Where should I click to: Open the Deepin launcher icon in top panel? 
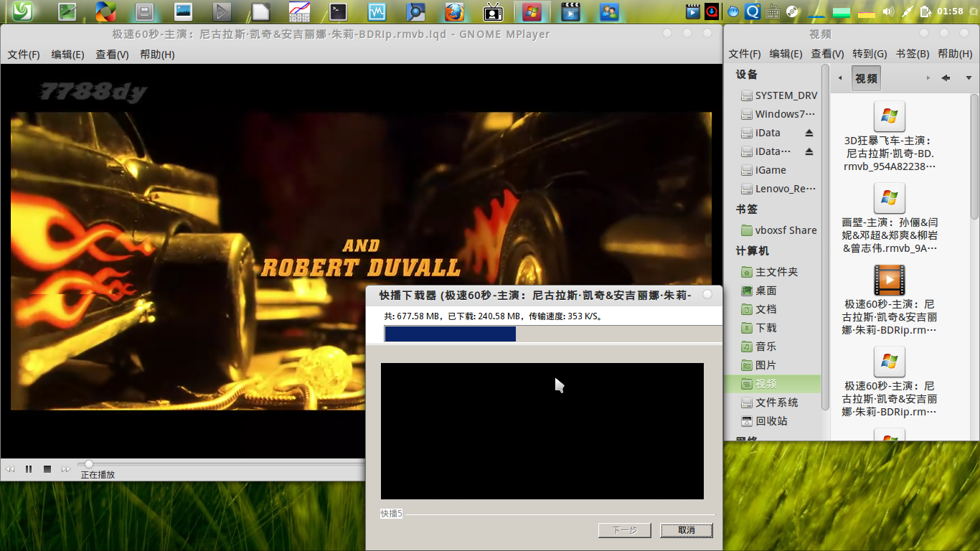point(21,11)
